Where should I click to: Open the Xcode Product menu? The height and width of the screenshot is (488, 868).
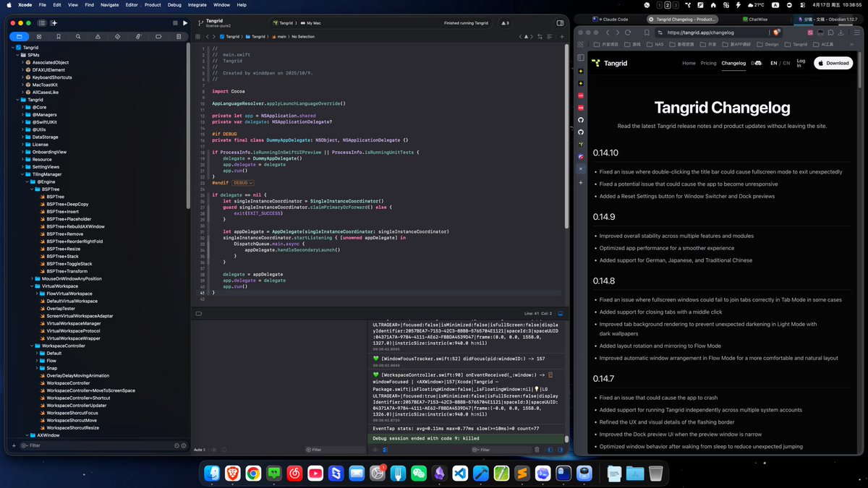click(x=153, y=4)
